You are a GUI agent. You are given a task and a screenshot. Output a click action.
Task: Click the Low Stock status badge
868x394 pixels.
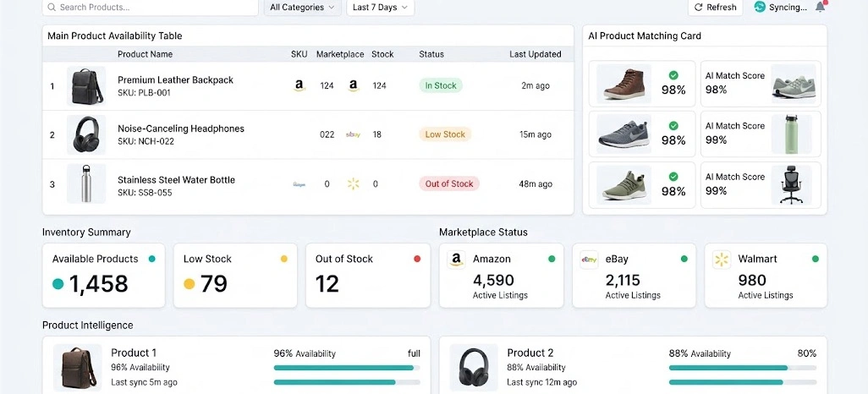click(x=445, y=134)
